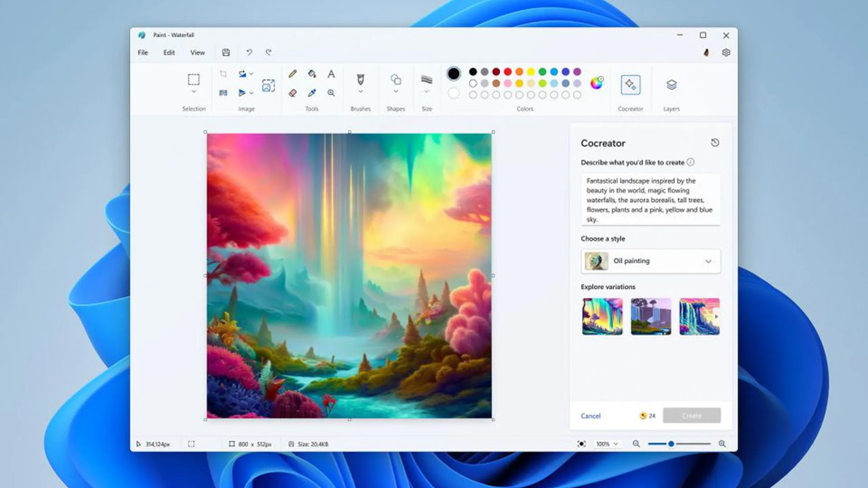Click the Undo arrow
Viewport: 868px width, 488px height.
(249, 52)
